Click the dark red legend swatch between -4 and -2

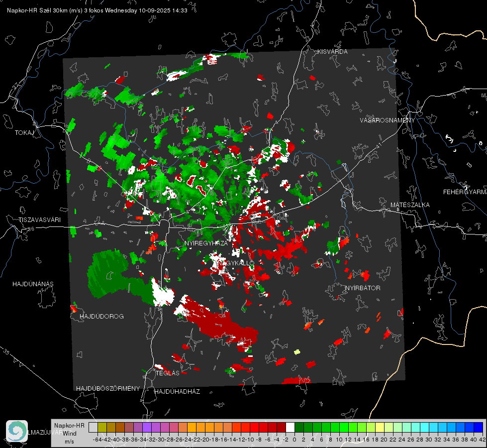pyautogui.click(x=281, y=427)
